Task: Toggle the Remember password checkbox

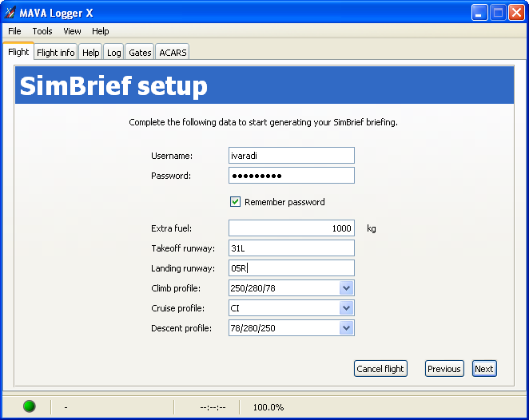Action: click(235, 201)
